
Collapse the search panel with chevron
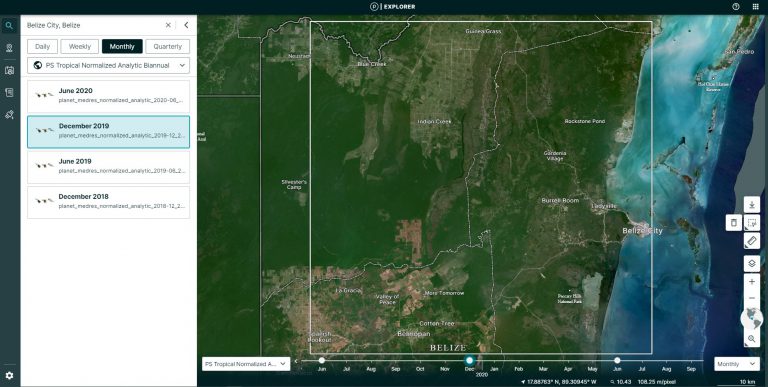pyautogui.click(x=186, y=25)
